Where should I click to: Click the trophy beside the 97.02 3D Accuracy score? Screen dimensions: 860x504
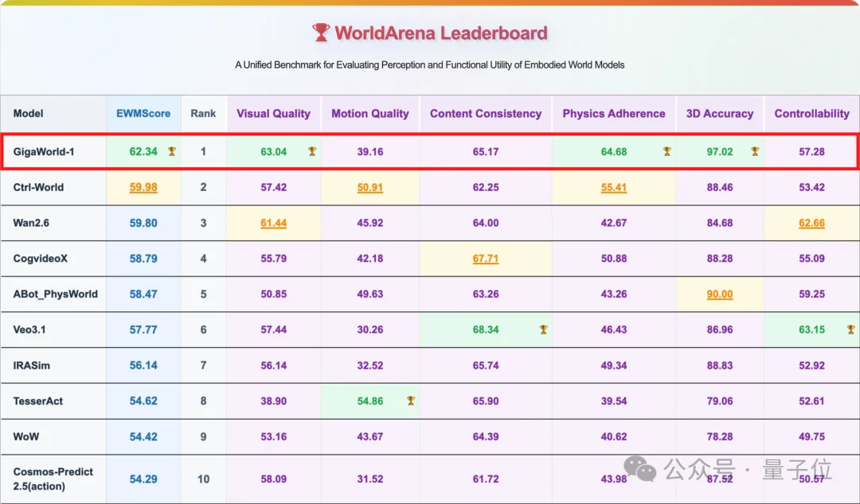coord(755,151)
